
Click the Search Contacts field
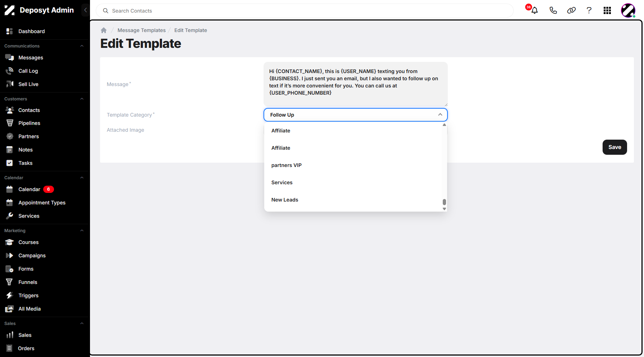[305, 11]
